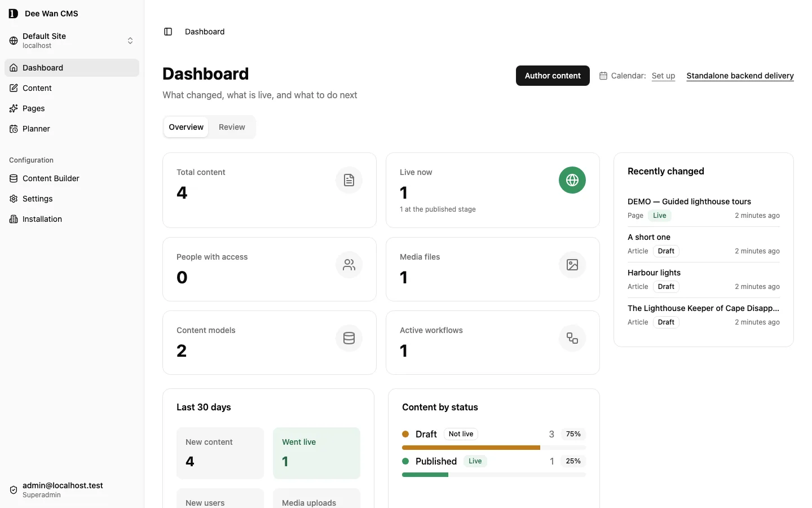Click the globe icon next to Default Site
This screenshot has height=508, width=812.
[x=14, y=41]
